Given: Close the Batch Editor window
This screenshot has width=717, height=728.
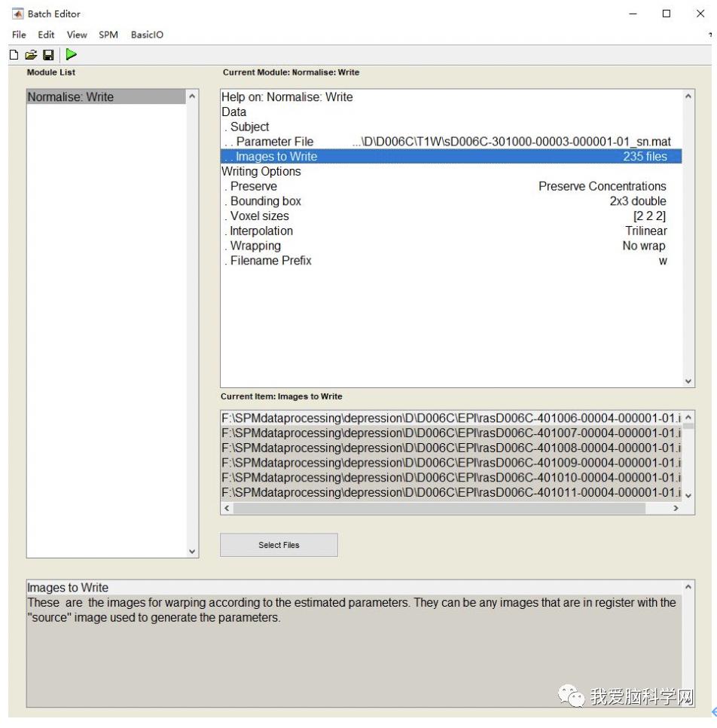Looking at the screenshot, I should coord(700,14).
